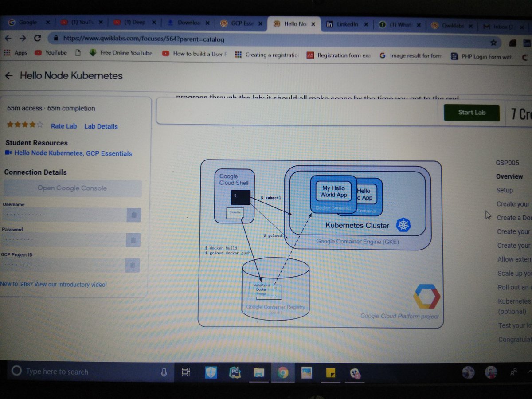Click the taskbar microphone icon
The height and width of the screenshot is (399, 532).
(x=164, y=372)
